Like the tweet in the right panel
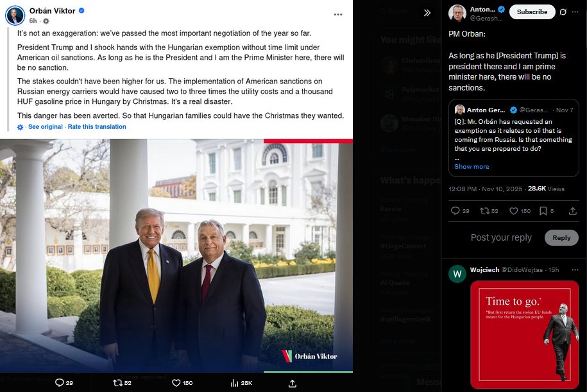587x392 pixels. pyautogui.click(x=514, y=211)
